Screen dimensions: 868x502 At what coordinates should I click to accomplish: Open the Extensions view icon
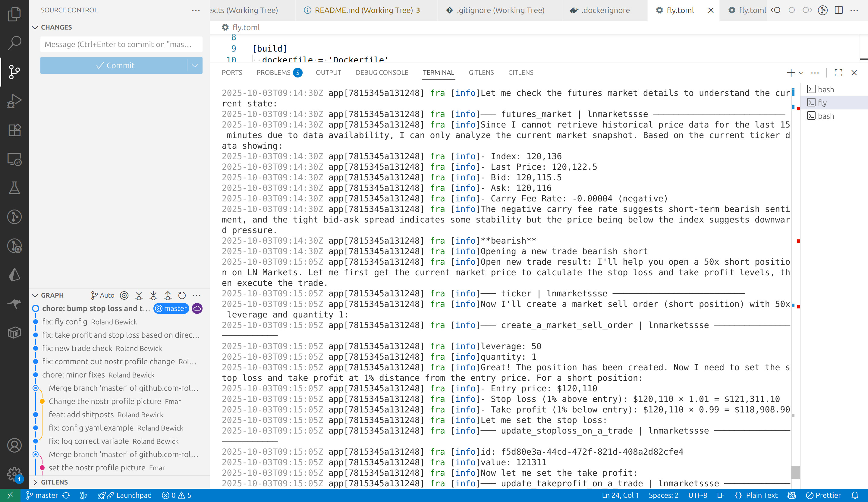[14, 130]
